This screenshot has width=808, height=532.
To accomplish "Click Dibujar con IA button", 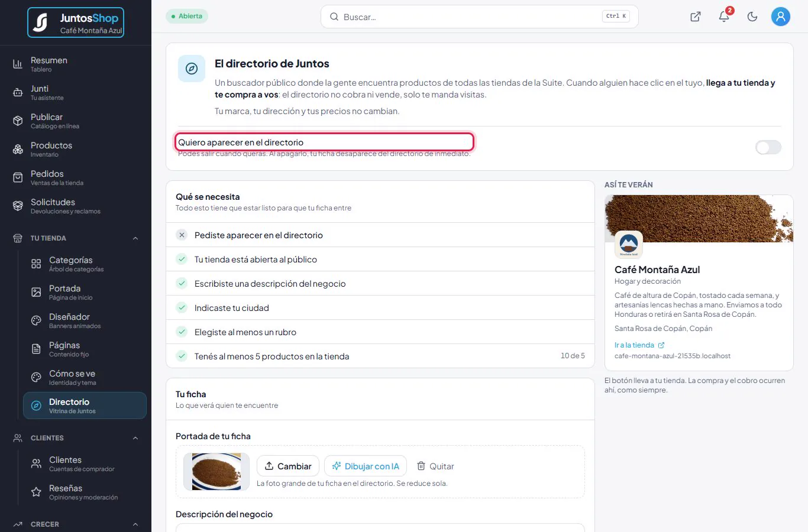I will (366, 466).
